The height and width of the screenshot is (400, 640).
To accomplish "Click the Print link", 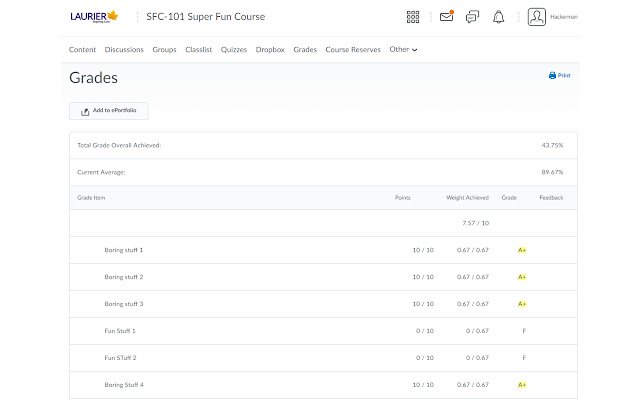I will (560, 75).
